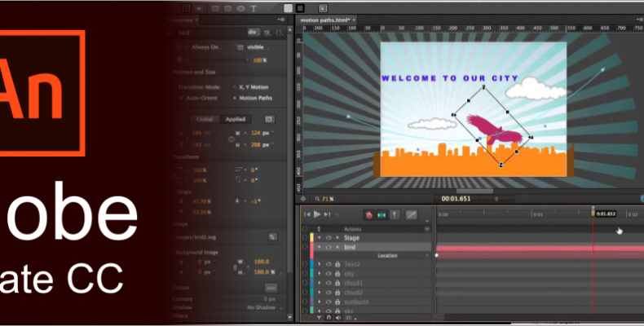Screen dimensions: 644x326
Task: Play the timeline animation
Action: click(x=317, y=214)
